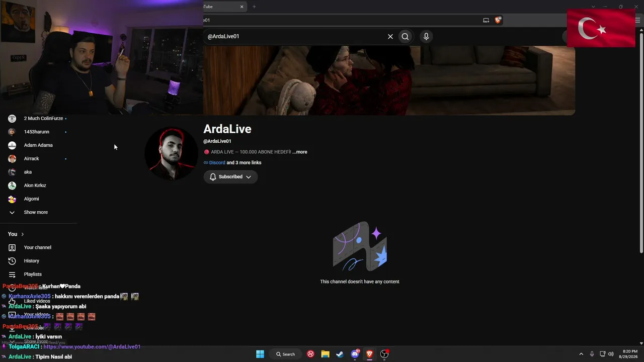This screenshot has height=362, width=644.
Task: Click the youtube.com/@ArdaLive01 link in chat
Action: coord(92,347)
